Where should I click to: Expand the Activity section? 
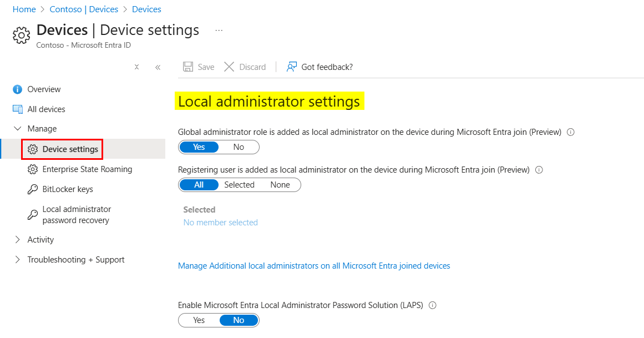coord(17,240)
